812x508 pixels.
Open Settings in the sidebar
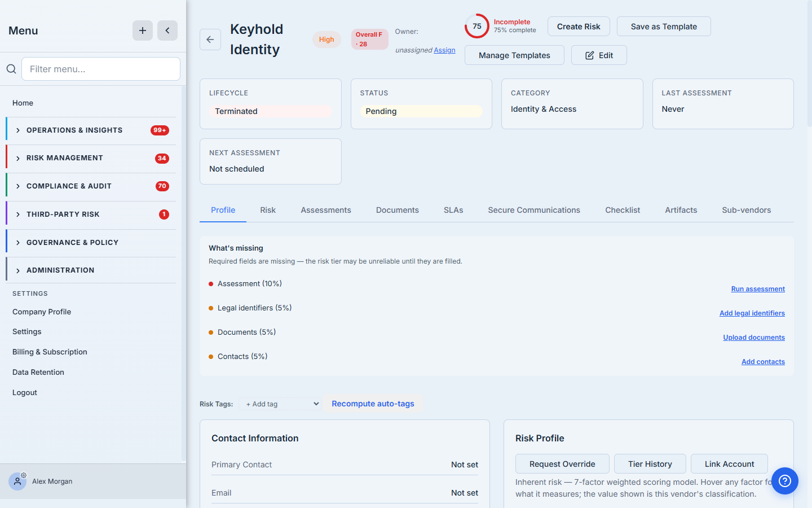[x=27, y=331]
